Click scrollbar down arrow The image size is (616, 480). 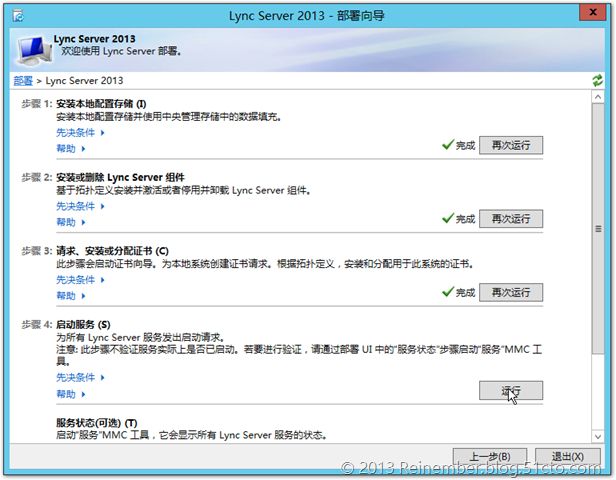[598, 436]
